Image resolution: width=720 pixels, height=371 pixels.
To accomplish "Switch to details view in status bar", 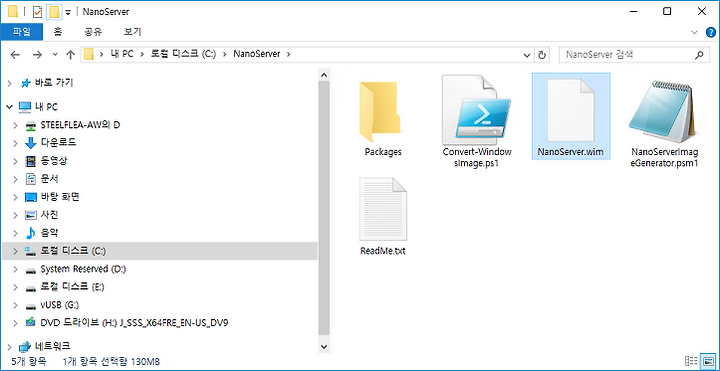I will (690, 361).
